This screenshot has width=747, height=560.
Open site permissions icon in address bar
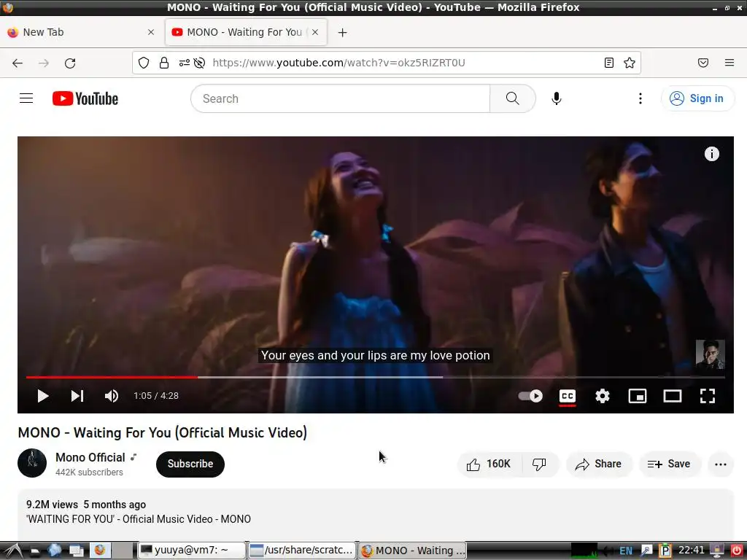tap(184, 63)
